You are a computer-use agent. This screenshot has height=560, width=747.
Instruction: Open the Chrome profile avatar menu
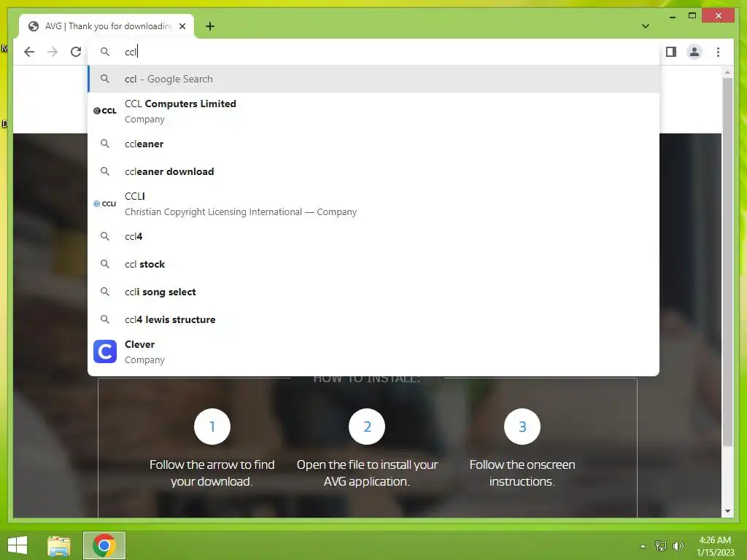tap(694, 52)
